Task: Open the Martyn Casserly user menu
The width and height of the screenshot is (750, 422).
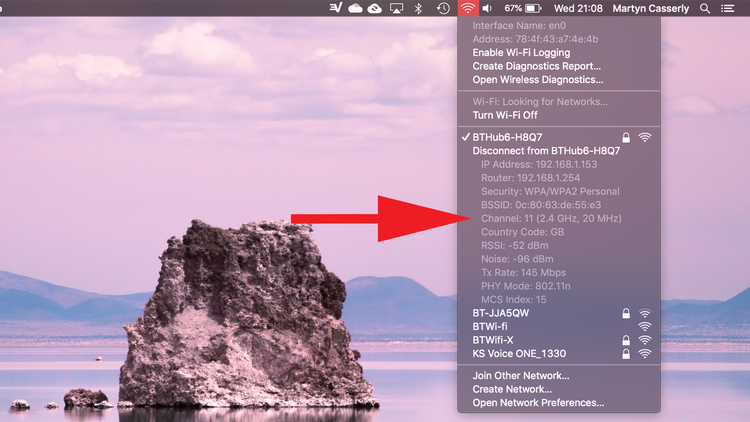Action: [651, 8]
